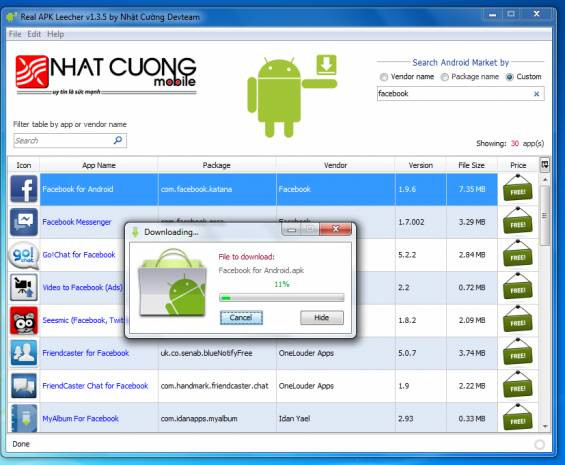
Task: Click the download progress bar
Action: [x=281, y=298]
